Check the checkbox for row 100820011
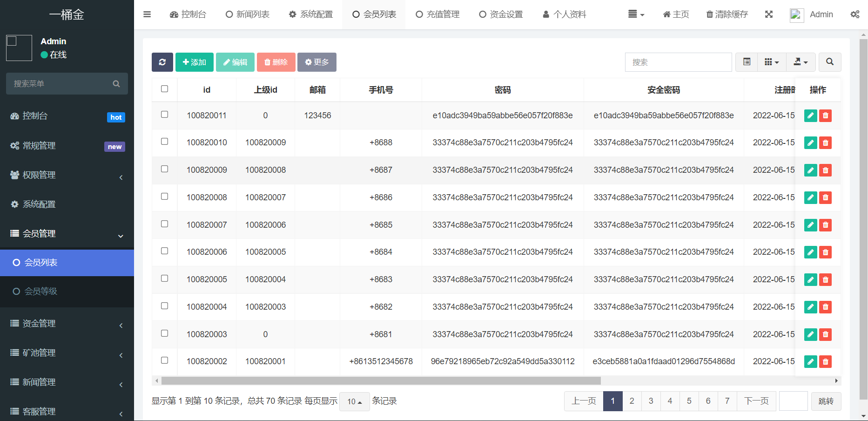868x421 pixels. (x=164, y=115)
